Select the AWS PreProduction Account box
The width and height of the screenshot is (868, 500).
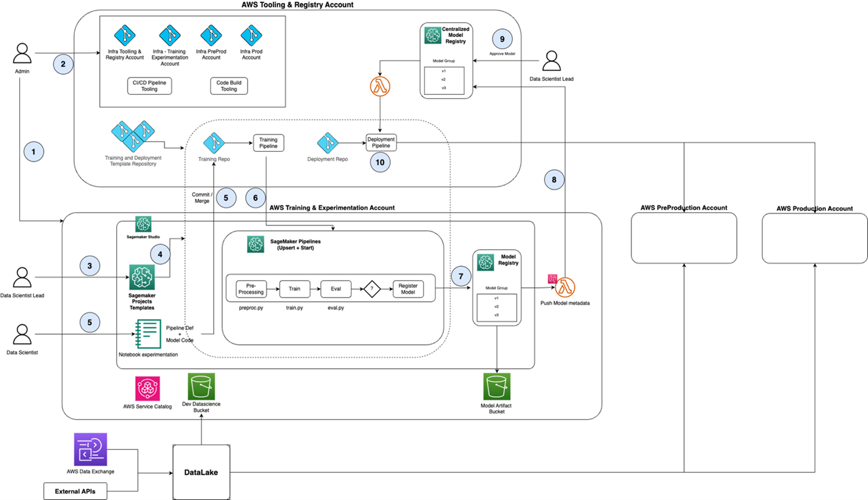[683, 238]
